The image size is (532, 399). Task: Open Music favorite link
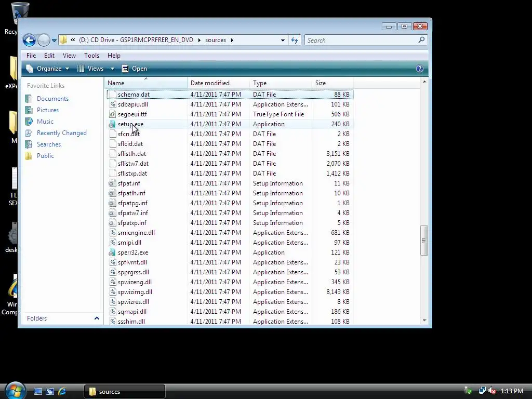[45, 122]
